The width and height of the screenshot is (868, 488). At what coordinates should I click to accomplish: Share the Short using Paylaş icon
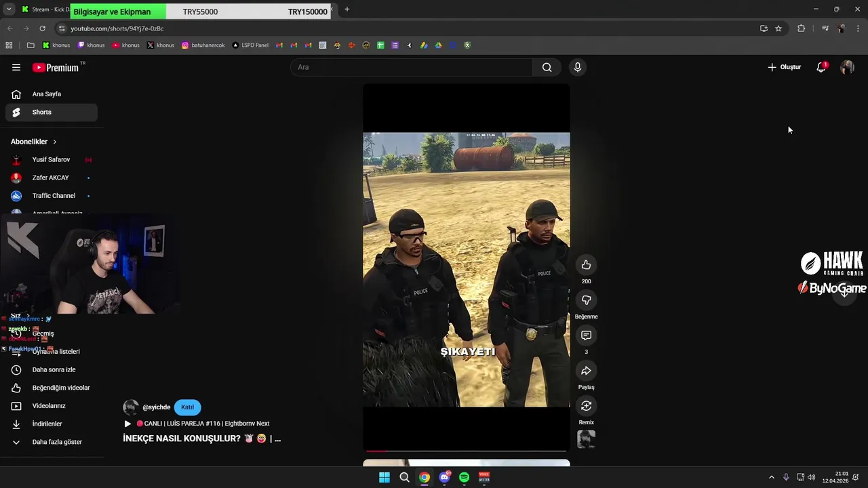pos(586,371)
